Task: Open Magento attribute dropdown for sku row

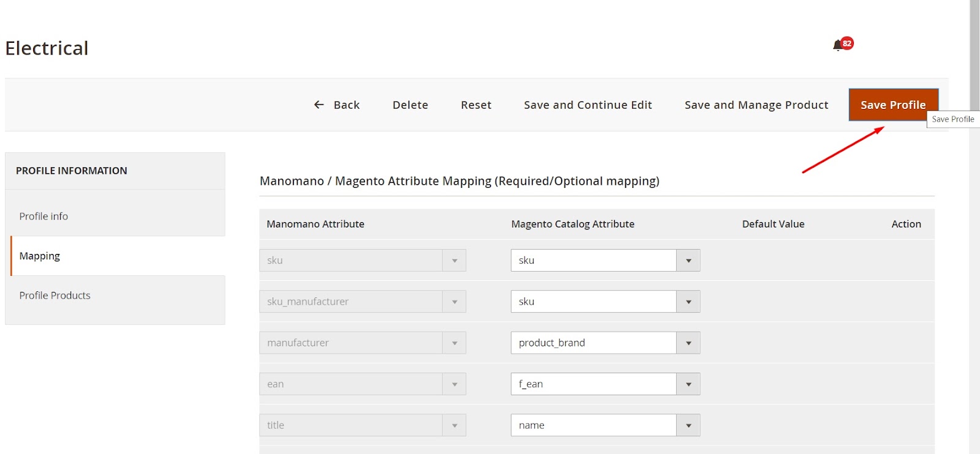Action: point(688,261)
